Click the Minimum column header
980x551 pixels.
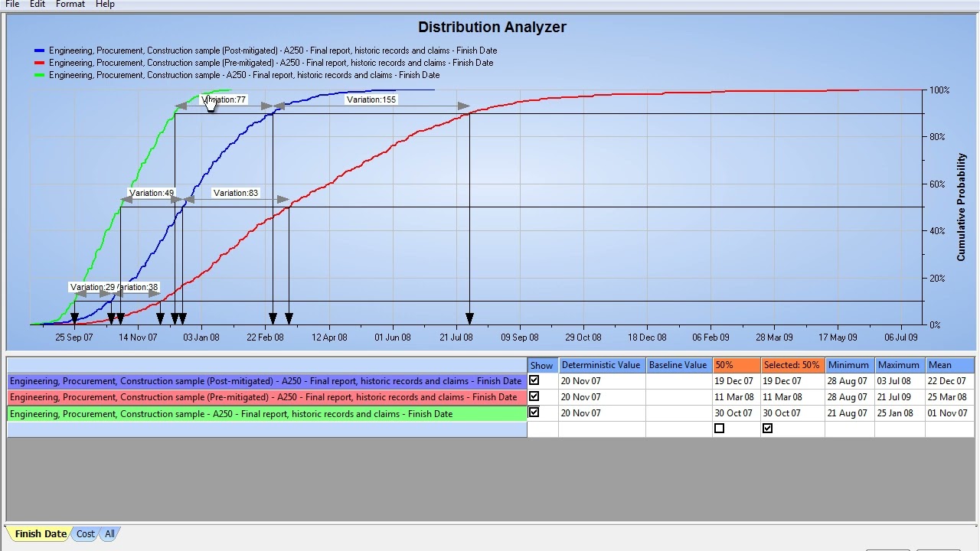point(849,365)
